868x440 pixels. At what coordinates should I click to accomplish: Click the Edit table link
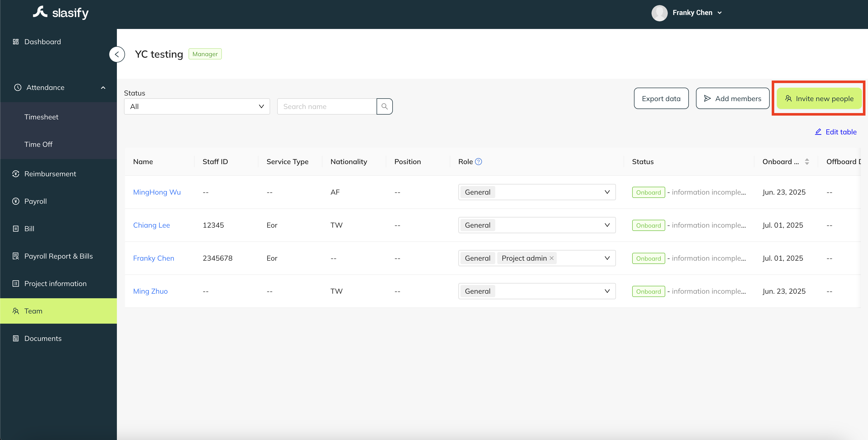click(x=836, y=132)
